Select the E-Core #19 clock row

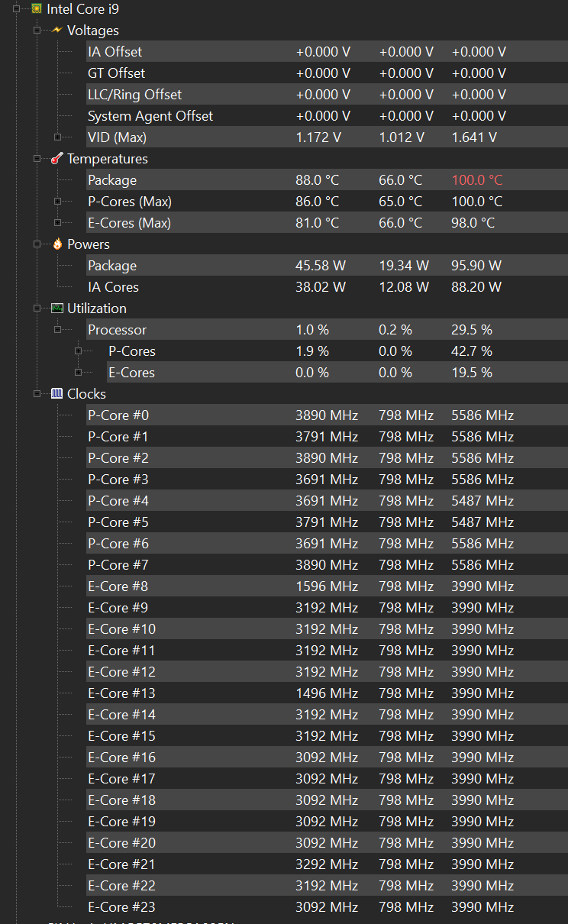[x=326, y=822]
